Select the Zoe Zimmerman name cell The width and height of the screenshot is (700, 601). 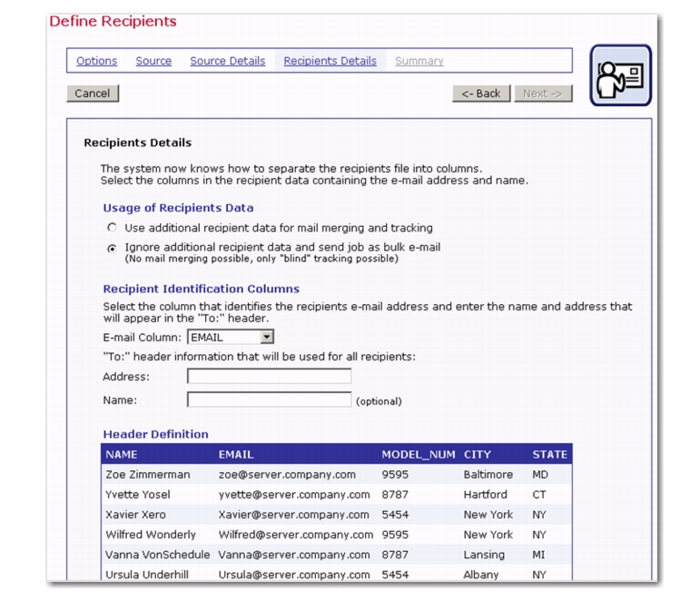148,475
